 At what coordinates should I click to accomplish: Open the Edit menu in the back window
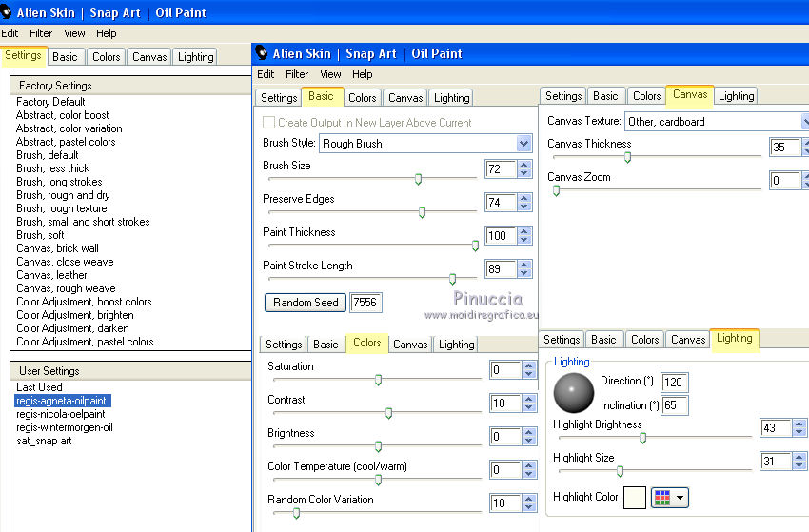coord(10,33)
